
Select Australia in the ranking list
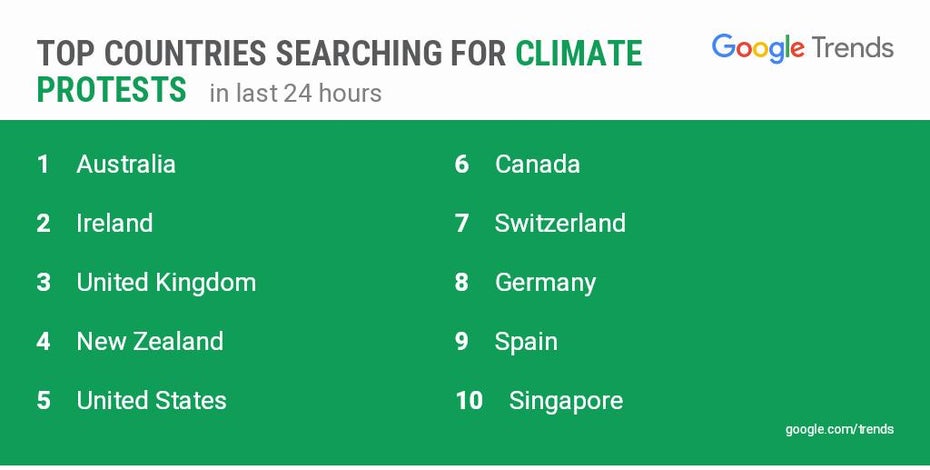coord(126,164)
